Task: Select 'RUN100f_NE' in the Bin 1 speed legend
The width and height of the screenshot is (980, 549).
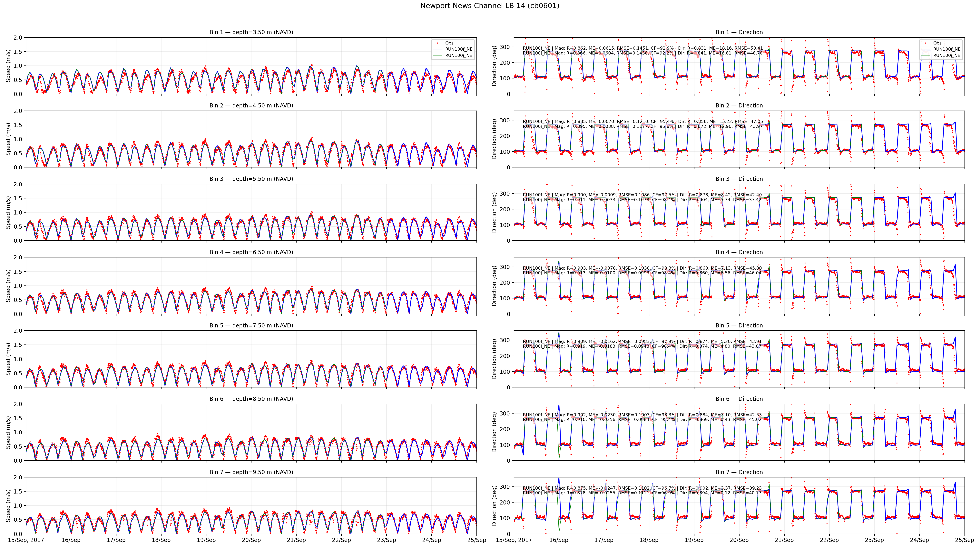Action: 459,49
